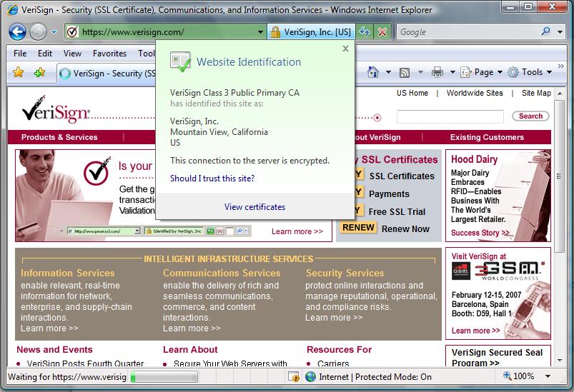
Task: Click the Forward navigation arrow button
Action: (x=38, y=32)
